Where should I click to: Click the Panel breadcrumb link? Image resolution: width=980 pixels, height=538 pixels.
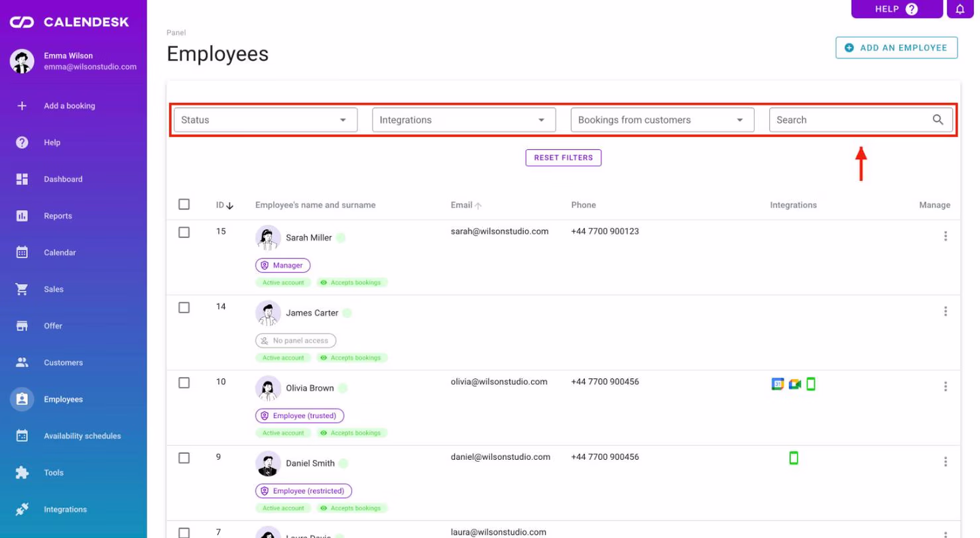click(176, 32)
